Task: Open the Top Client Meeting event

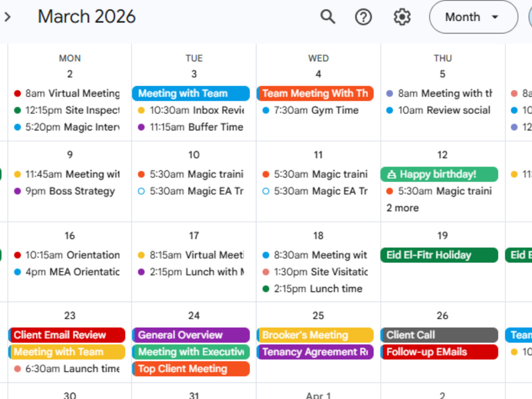Action: pyautogui.click(x=191, y=369)
